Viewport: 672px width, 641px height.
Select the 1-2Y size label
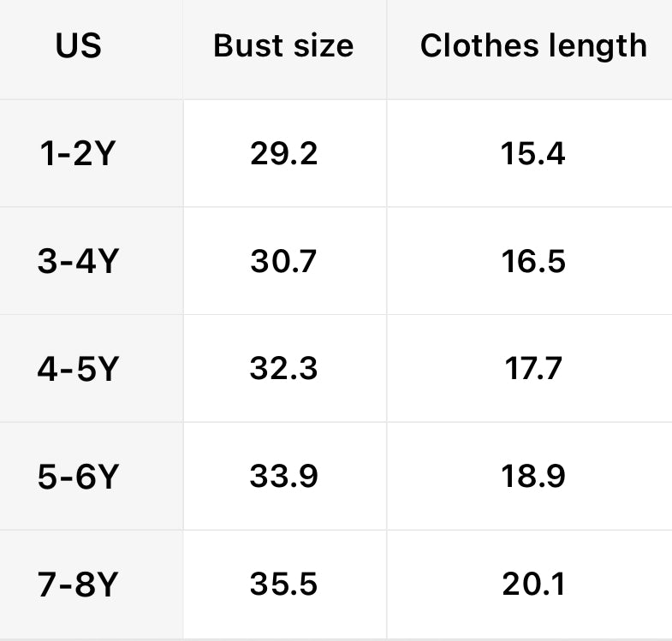77,154
